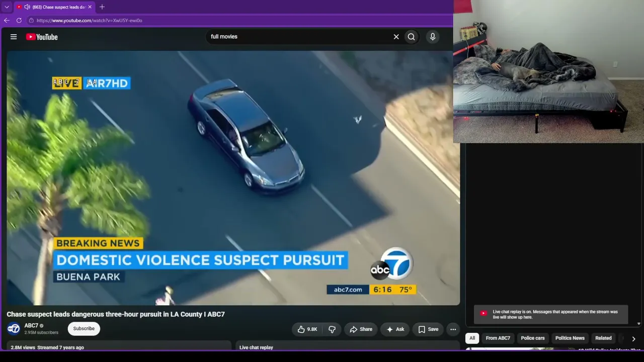Open the browser tab search dropdown
This screenshot has width=644, height=362.
coord(7,7)
